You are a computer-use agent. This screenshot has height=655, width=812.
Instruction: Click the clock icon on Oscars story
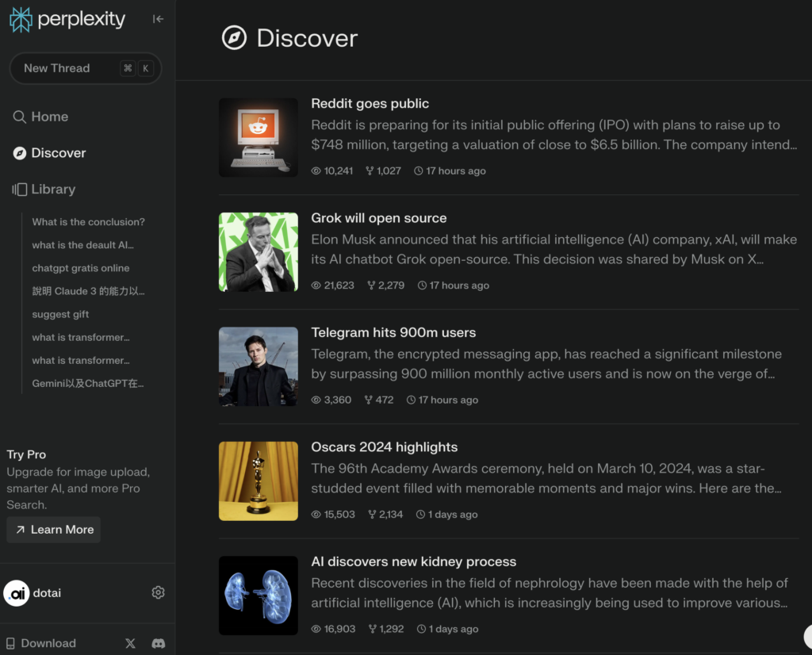coord(420,514)
